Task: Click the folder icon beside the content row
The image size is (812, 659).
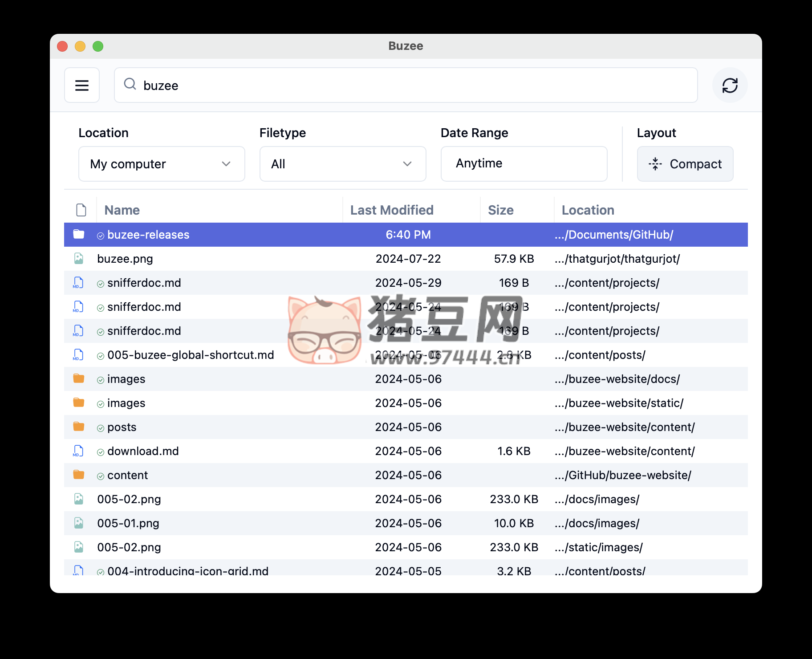Action: point(78,475)
